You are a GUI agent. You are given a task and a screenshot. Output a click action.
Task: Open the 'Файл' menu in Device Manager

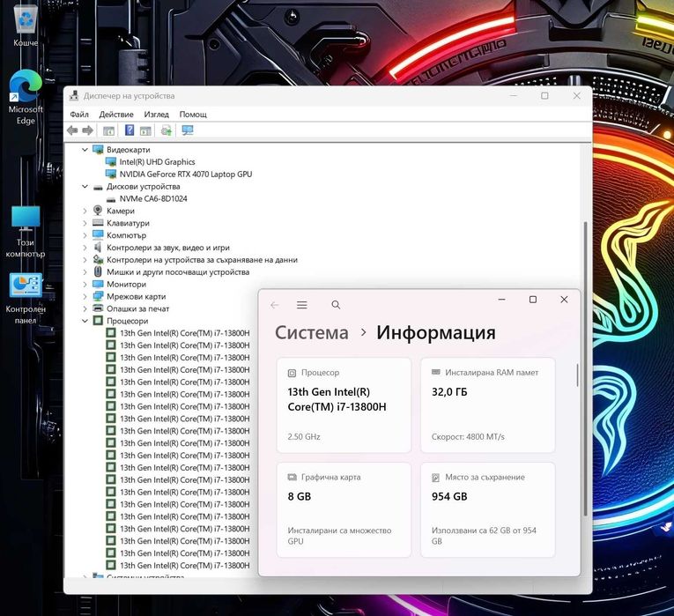point(79,115)
